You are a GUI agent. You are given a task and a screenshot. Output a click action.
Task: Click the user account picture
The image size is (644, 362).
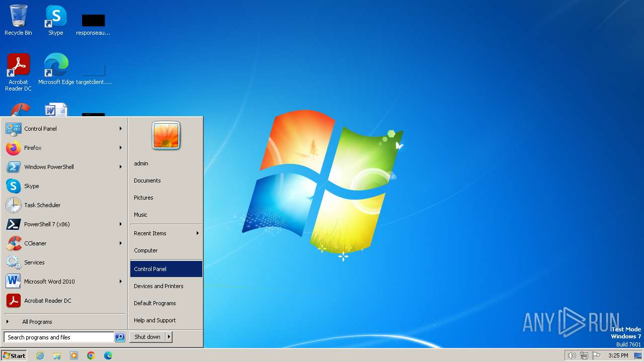click(x=166, y=136)
